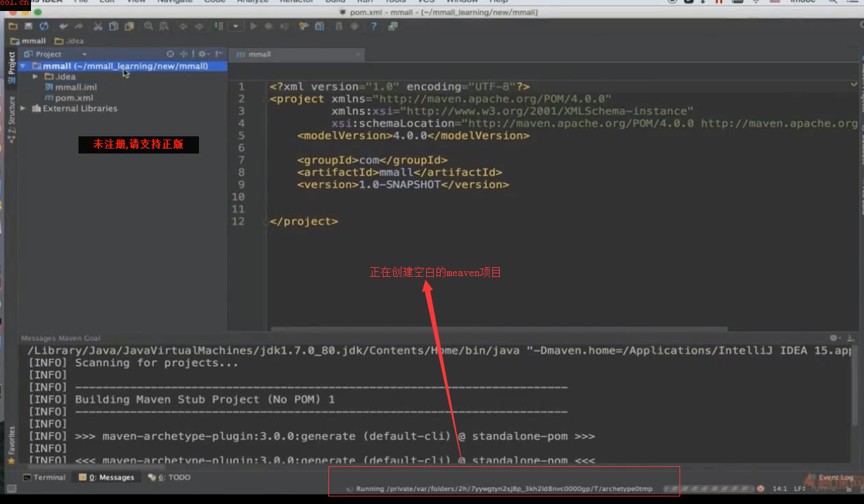Open Settings via the wrench icon
The width and height of the screenshot is (864, 504).
302,26
